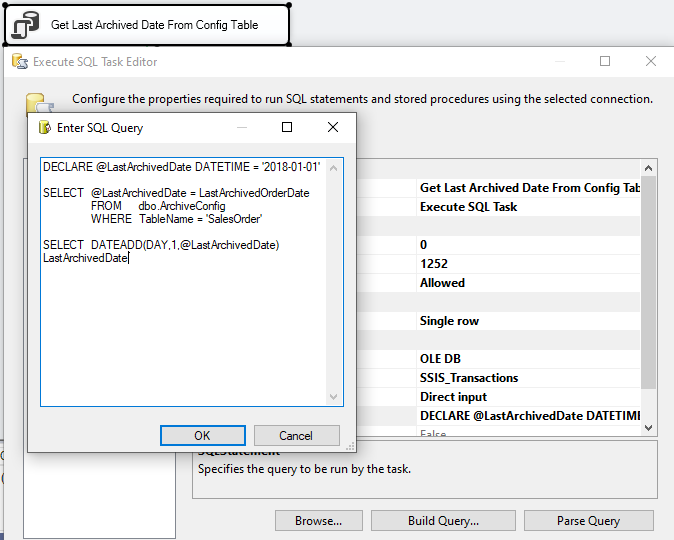Select the 'Get Last Archived Date From Config Table' task box
The width and height of the screenshot is (674, 540).
point(147,25)
